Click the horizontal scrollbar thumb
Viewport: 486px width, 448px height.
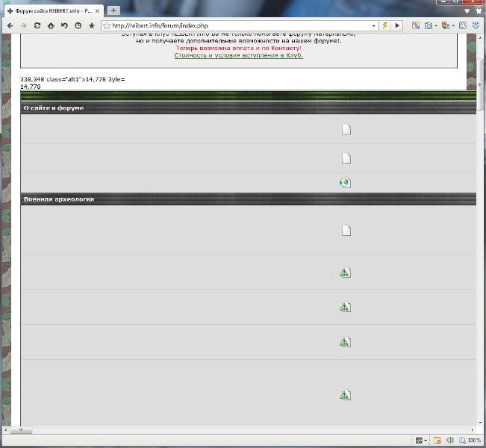[x=21, y=430]
